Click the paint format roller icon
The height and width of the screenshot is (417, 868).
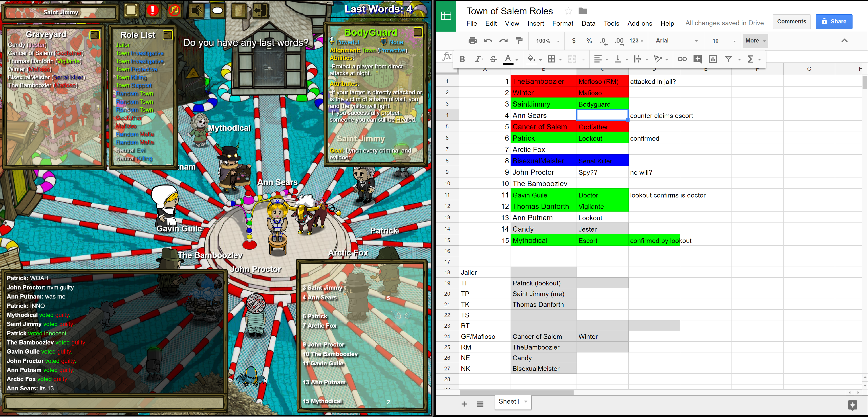tap(519, 41)
